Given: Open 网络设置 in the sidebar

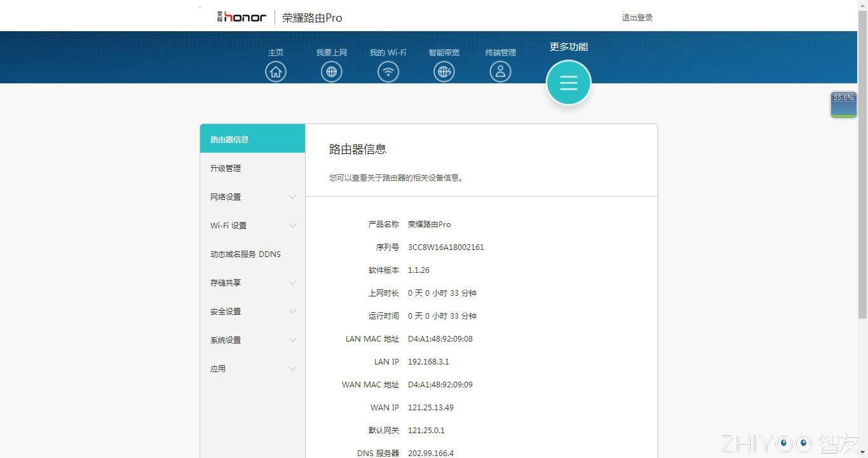Looking at the screenshot, I should point(252,197).
